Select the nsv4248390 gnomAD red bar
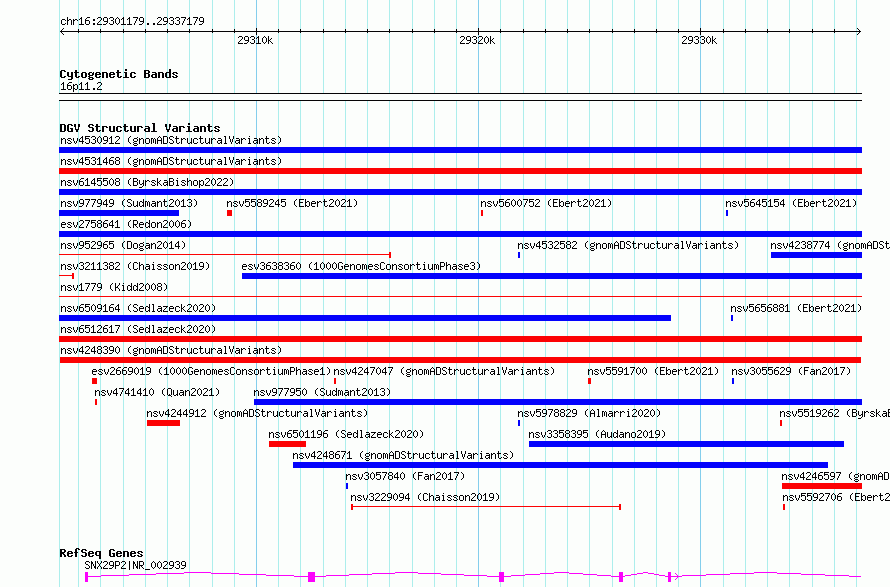Image resolution: width=890 pixels, height=587 pixels. 460,360
